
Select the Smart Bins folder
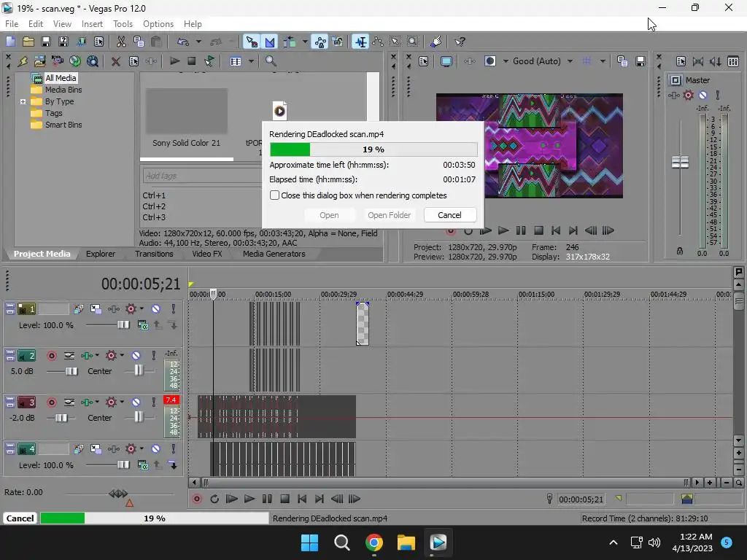pyautogui.click(x=63, y=125)
